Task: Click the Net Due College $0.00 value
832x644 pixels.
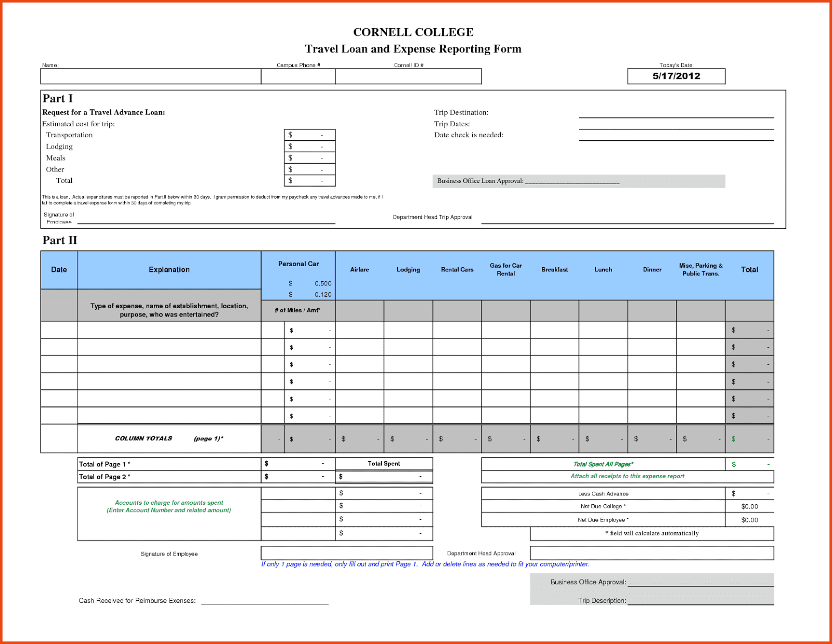Action: click(749, 506)
